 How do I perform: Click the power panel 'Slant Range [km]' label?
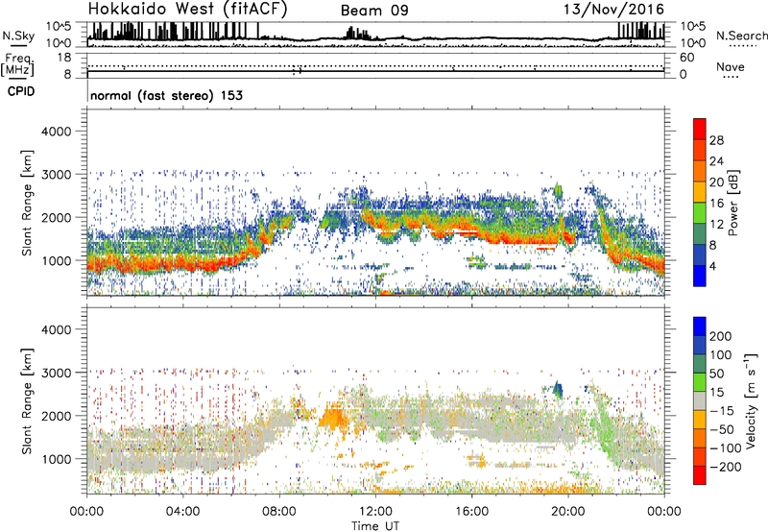[x=27, y=203]
